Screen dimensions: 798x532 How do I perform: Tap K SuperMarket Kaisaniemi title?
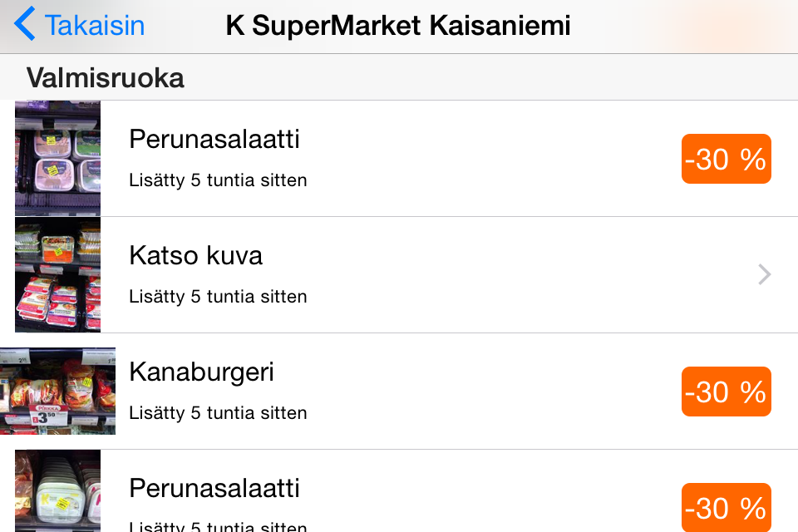pos(398,26)
